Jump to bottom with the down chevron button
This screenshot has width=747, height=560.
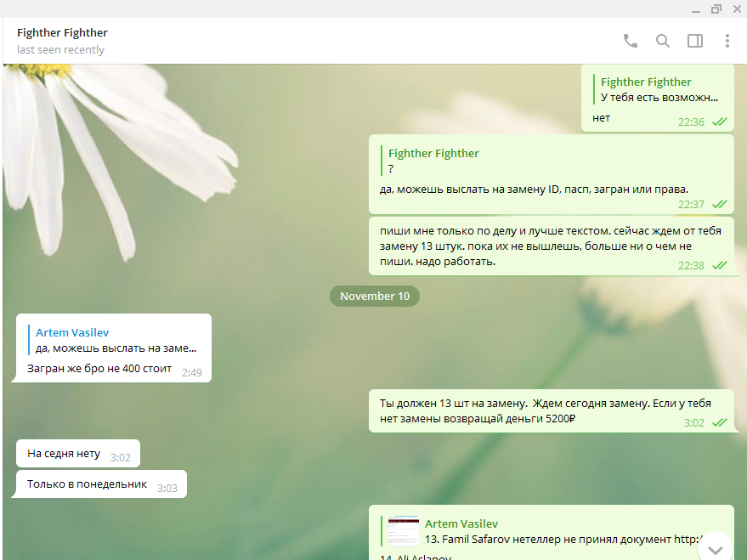[x=715, y=549]
